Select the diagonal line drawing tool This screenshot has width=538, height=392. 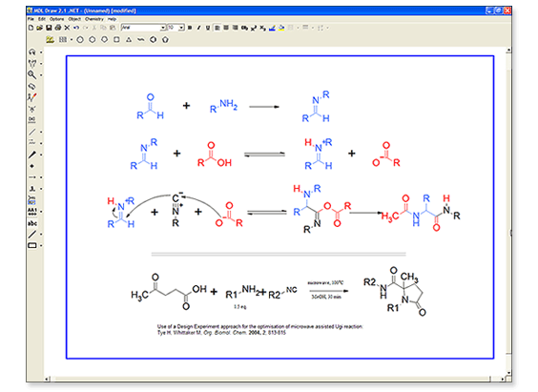(x=31, y=235)
